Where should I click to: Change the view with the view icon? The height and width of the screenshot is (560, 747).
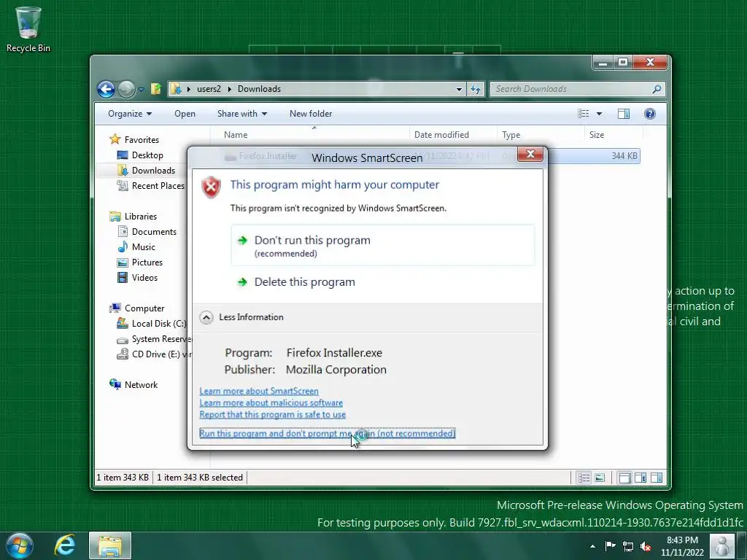(x=583, y=114)
